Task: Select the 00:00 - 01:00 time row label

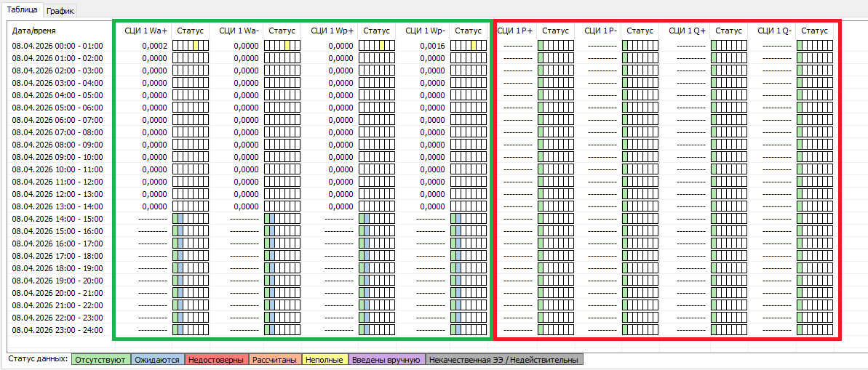Action: pos(57,46)
